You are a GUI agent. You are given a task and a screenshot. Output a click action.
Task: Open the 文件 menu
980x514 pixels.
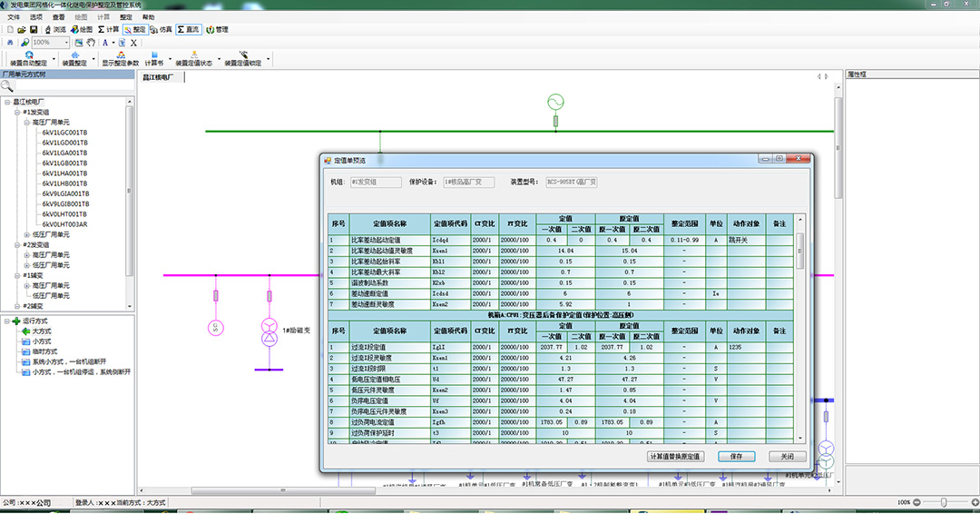[14, 17]
